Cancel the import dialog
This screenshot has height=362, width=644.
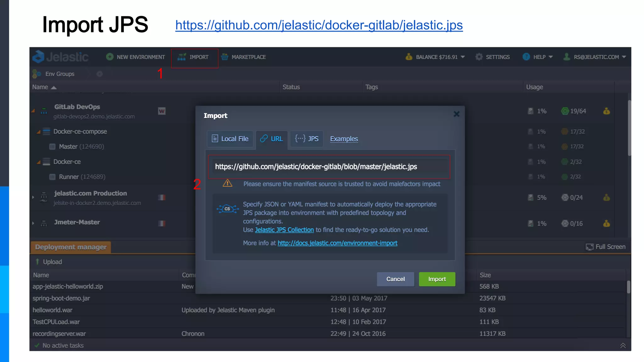pyautogui.click(x=395, y=279)
